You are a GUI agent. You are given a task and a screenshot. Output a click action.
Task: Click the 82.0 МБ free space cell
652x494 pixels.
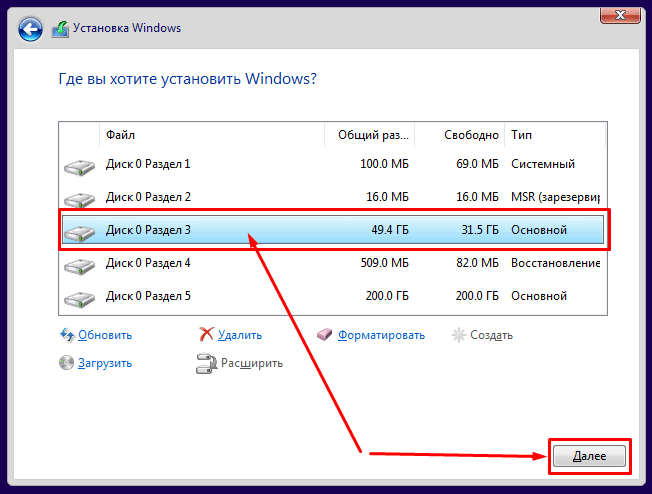tap(477, 263)
